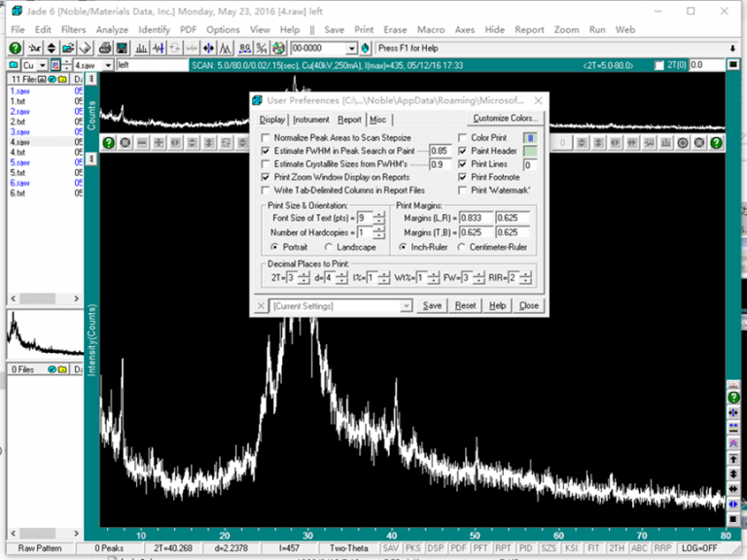Click the arrow-to-top bar sidebar icon
The image size is (747, 560).
(733, 459)
